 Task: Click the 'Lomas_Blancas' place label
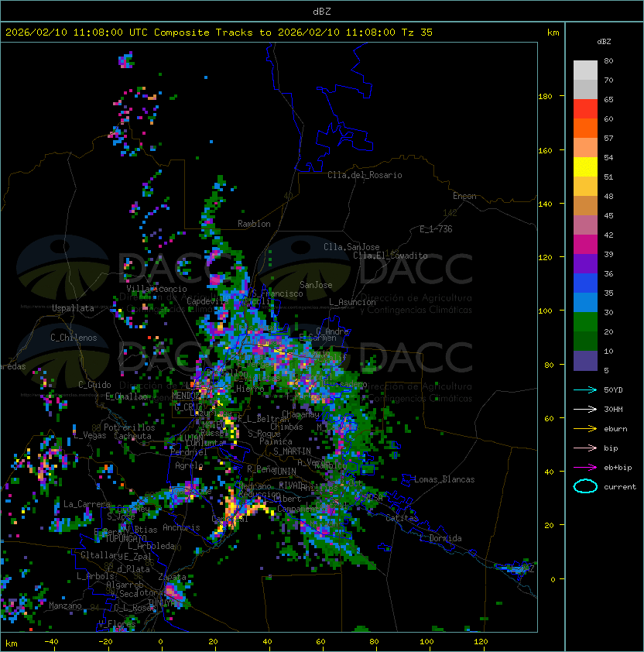pos(444,479)
